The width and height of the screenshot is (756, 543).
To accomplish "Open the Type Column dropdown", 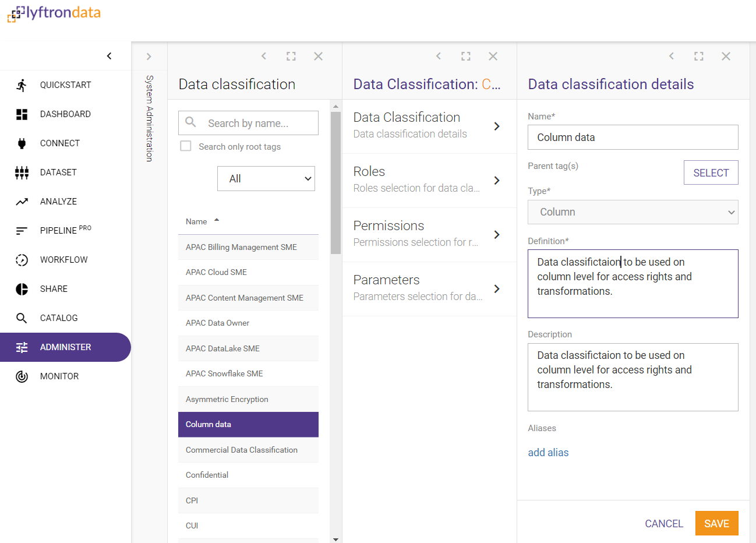I will 633,212.
